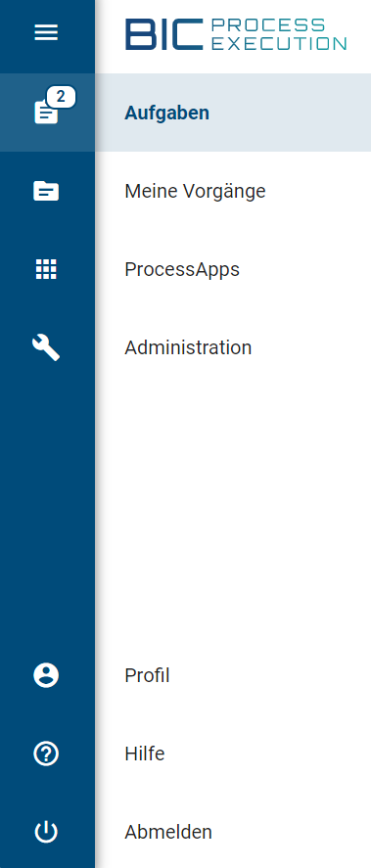
Task: Select the Administration wrench icon
Action: tap(46, 347)
